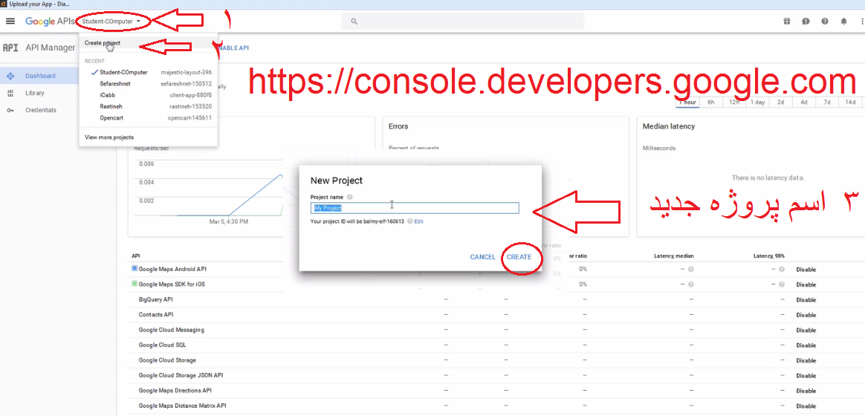This screenshot has width=868, height=416.
Task: Select the 1 day time range
Action: 757,103
